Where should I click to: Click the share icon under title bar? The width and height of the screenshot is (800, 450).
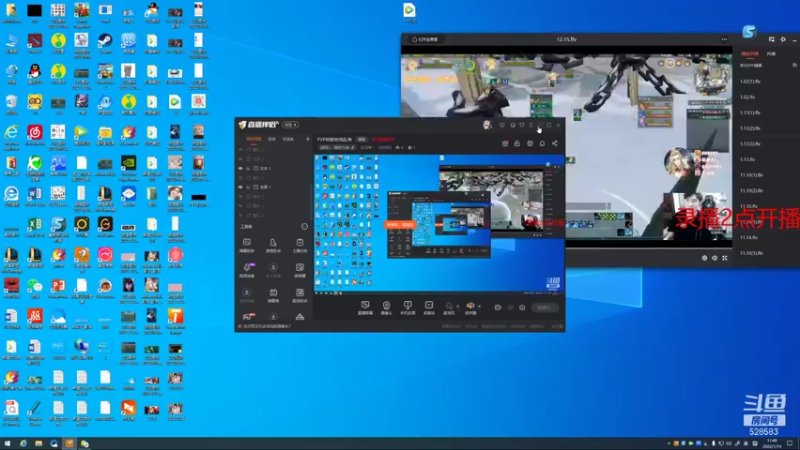coord(555,143)
